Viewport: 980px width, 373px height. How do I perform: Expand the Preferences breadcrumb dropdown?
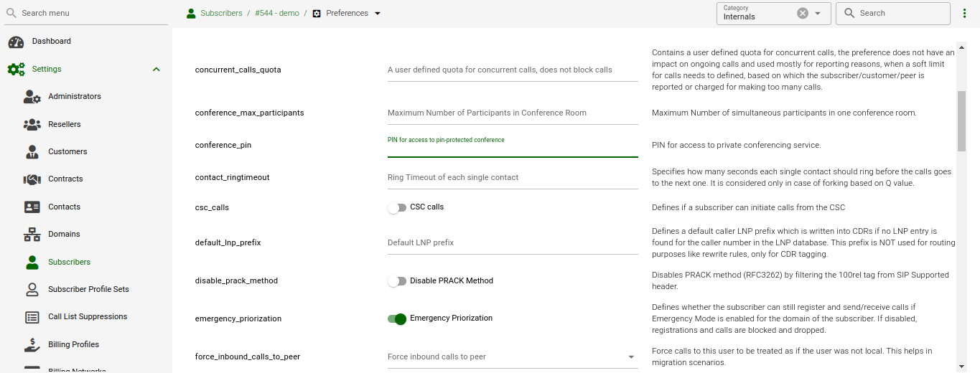tap(378, 14)
